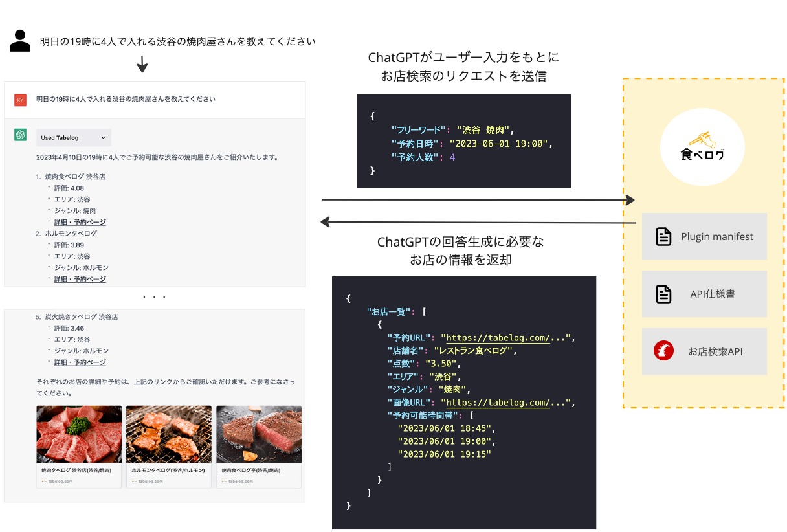Open 詳細・予約ページ for ホルモンタベログ

coord(80,279)
